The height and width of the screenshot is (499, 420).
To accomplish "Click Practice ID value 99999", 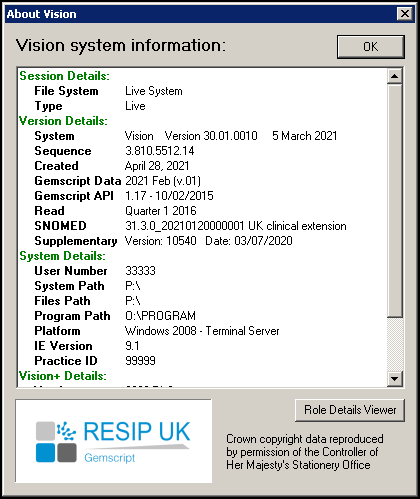I will point(140,361).
